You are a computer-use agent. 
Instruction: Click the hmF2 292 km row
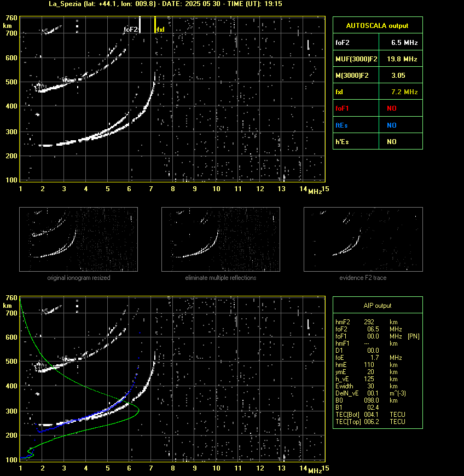367,322
